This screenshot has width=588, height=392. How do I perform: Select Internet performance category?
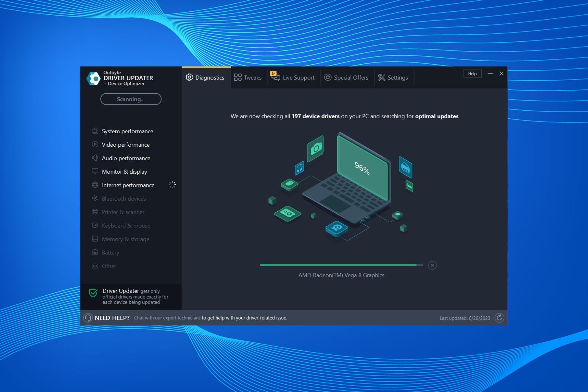point(128,185)
